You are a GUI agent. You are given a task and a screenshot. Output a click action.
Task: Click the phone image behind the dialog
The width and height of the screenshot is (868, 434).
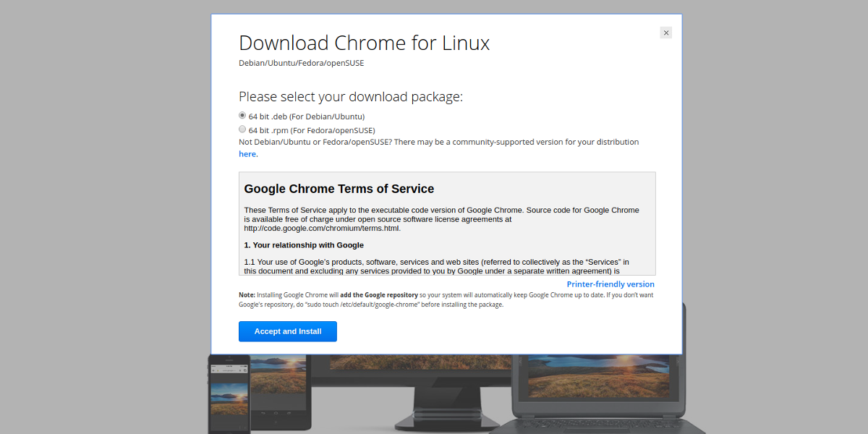click(x=229, y=394)
